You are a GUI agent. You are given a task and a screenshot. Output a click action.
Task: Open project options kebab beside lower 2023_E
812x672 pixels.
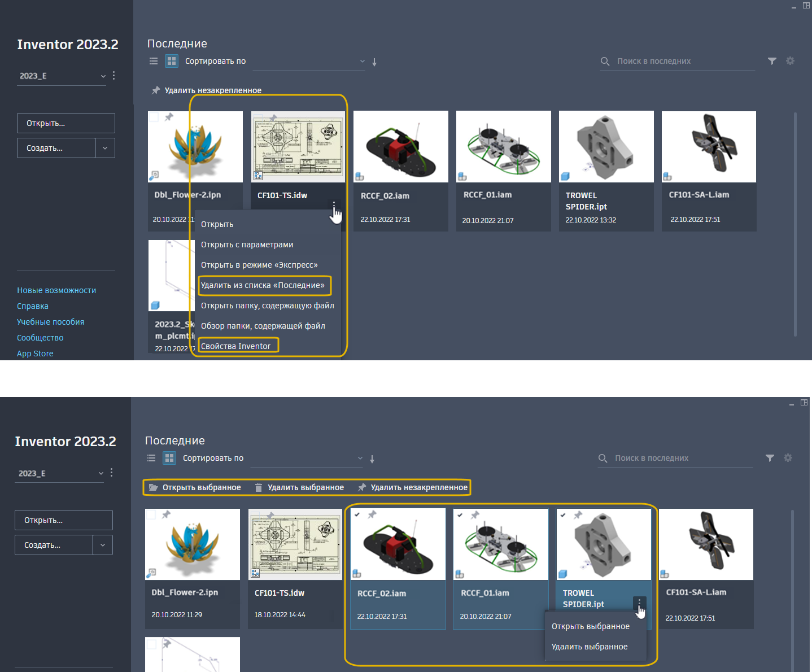111,472
